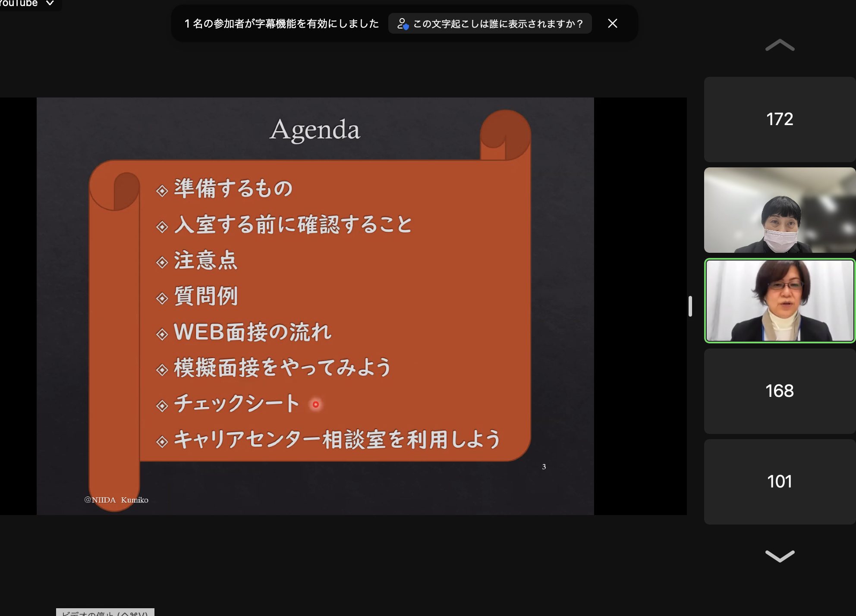
Task: Click the '©NIIDA Kumiko' footer text
Action: (x=116, y=500)
